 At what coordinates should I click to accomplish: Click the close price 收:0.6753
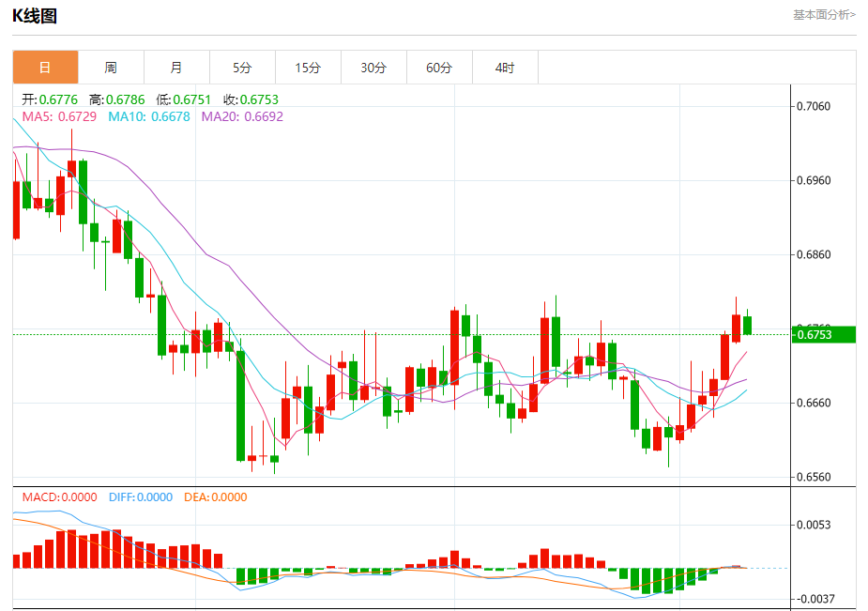point(251,99)
